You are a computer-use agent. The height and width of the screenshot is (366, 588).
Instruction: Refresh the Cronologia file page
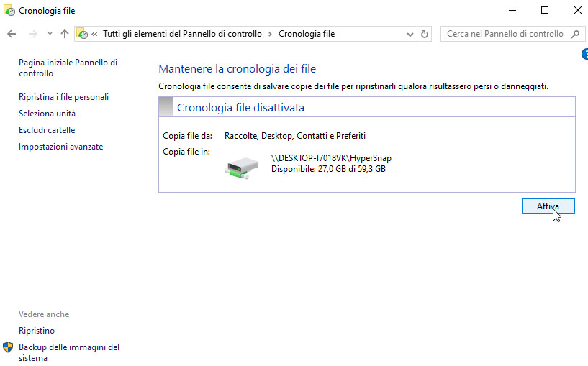point(425,34)
